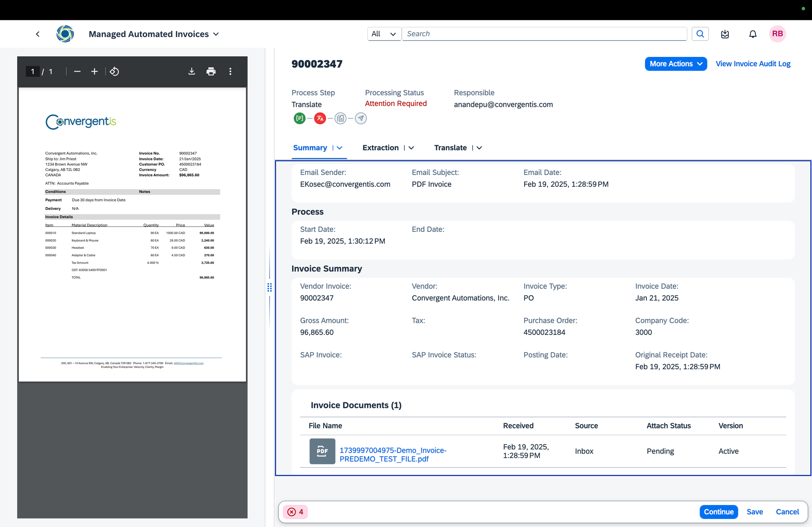812x527 pixels.
Task: Click View Invoice Audit Log link
Action: (x=753, y=64)
